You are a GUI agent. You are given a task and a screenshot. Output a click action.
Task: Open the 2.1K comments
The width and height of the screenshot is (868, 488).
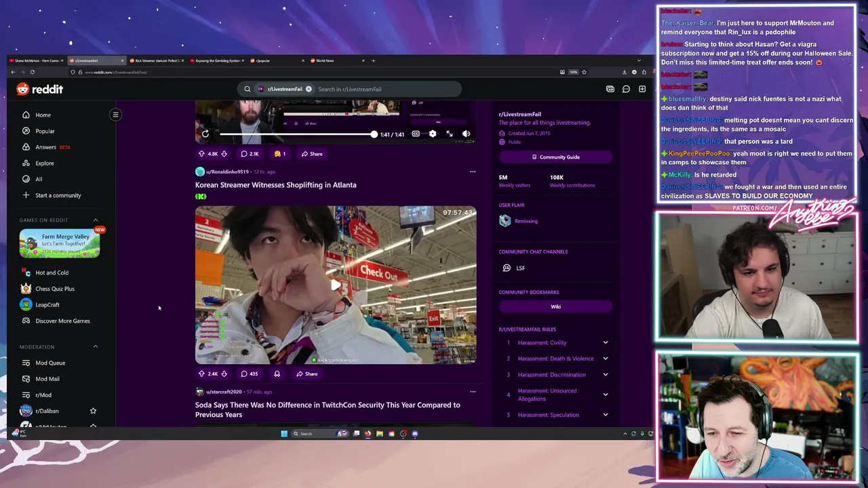coord(250,154)
